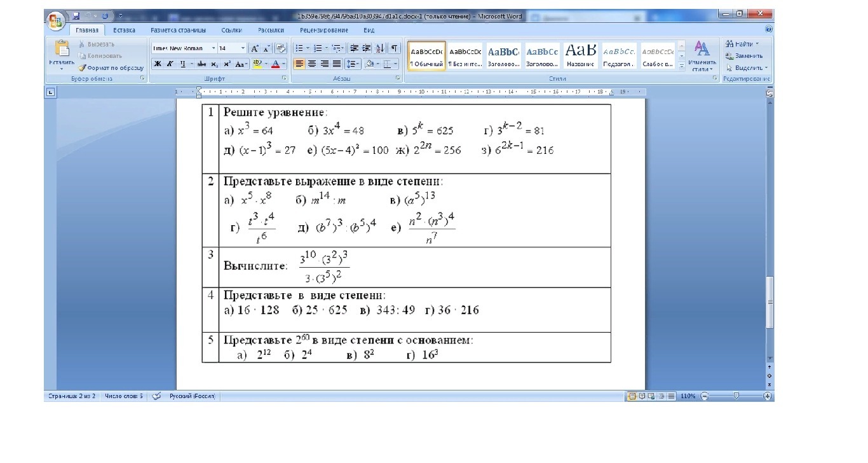The height and width of the screenshot is (463, 868).
Task: Sort the selected text alphabetically
Action: (381, 48)
